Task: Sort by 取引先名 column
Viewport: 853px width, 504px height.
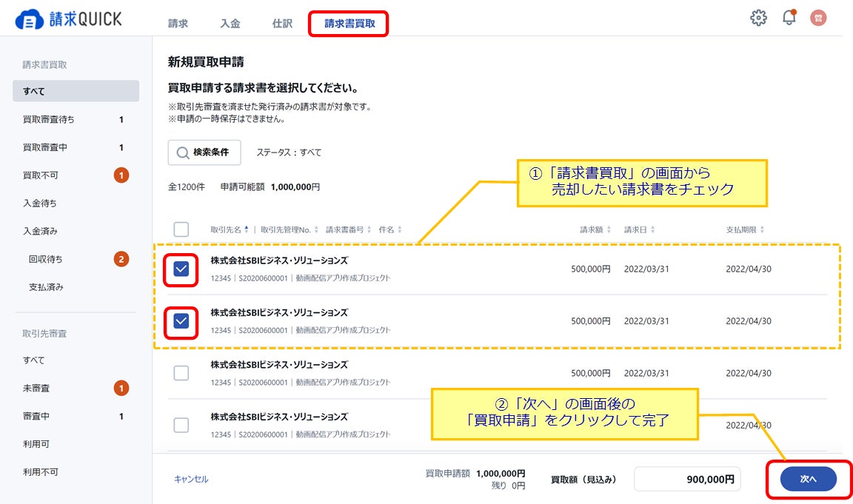Action: pos(230,229)
